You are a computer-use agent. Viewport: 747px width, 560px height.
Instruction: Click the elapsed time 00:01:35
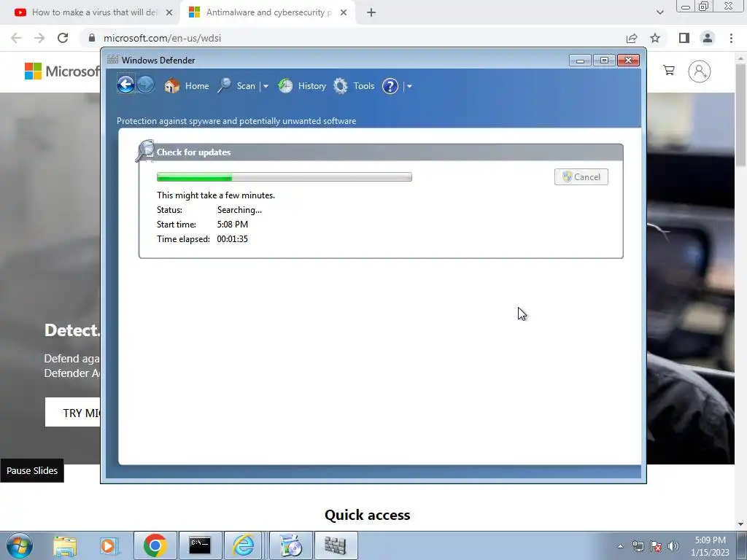click(x=232, y=239)
